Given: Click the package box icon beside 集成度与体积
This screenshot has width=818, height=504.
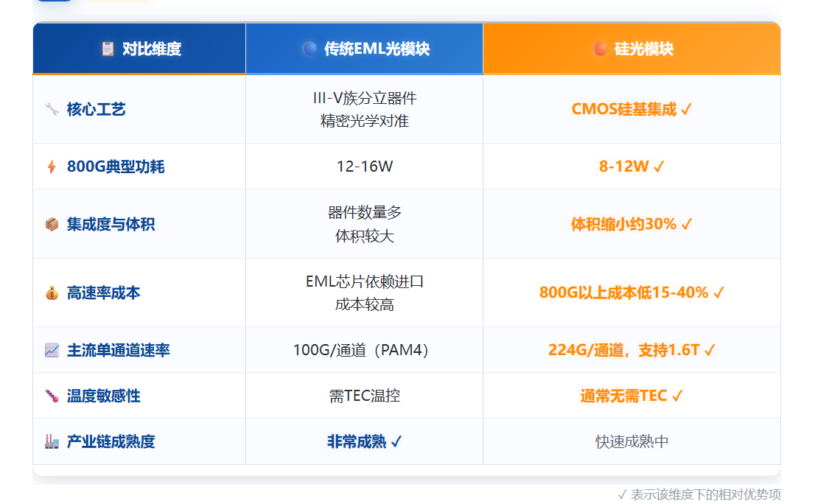Looking at the screenshot, I should (x=52, y=224).
